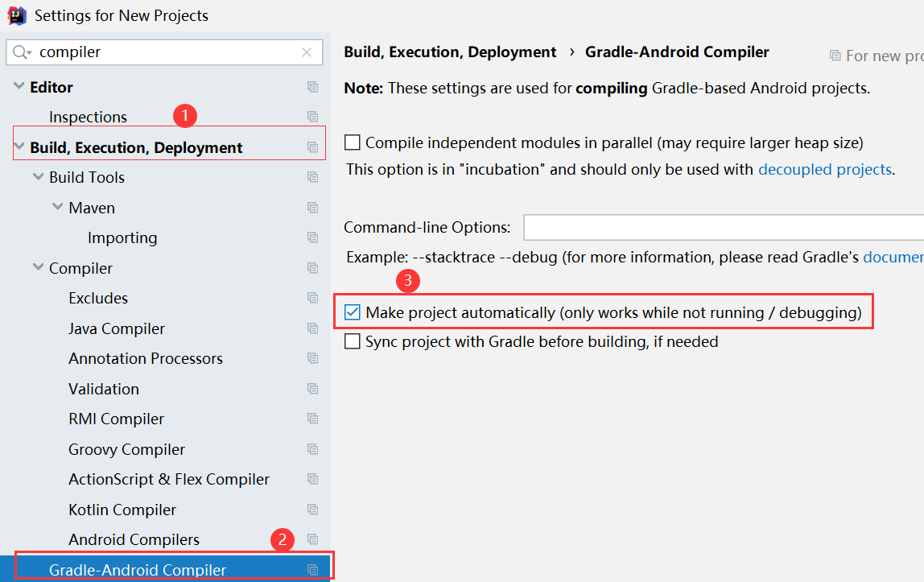
Task: Click Gradle-Android Compiler breadcrumb title
Action: 677,52
